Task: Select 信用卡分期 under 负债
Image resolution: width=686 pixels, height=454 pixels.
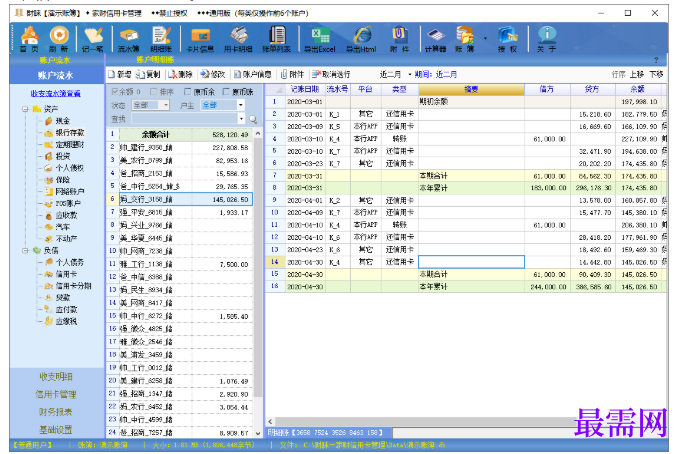Action: 74,286
